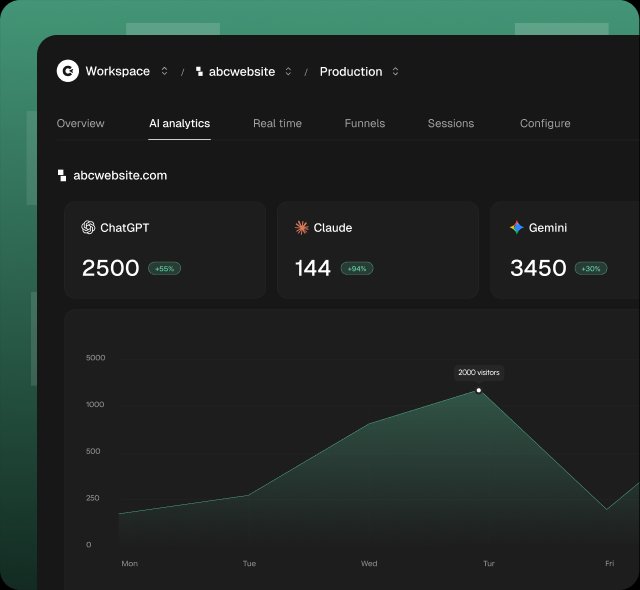This screenshot has height=590, width=640.
Task: Switch to the Overview tab
Action: (80, 123)
